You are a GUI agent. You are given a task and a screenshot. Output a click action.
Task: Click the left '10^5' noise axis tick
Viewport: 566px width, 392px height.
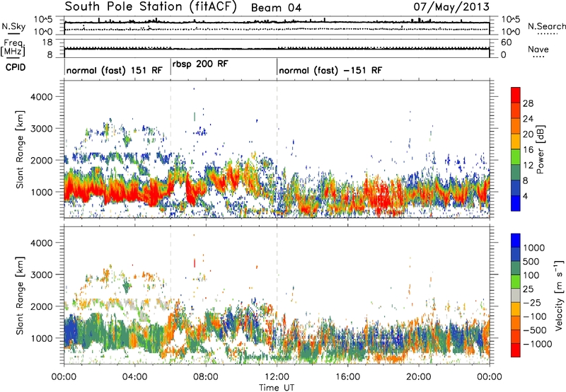(x=43, y=19)
